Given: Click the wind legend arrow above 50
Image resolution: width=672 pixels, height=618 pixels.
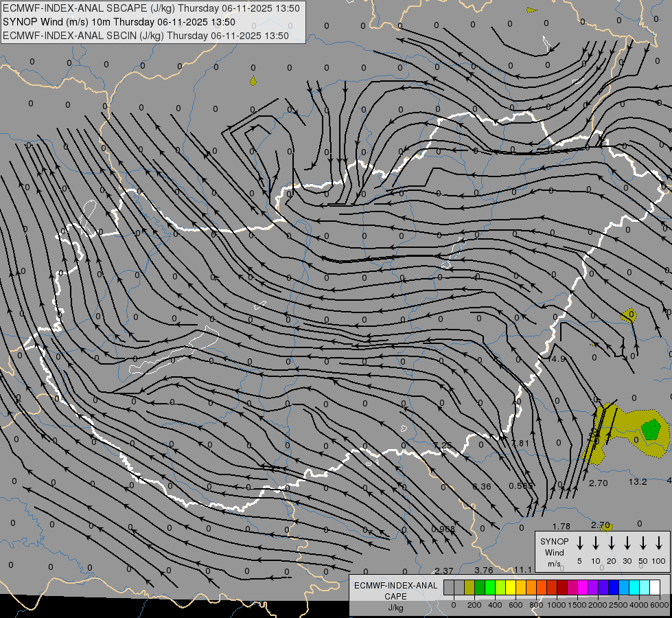Looking at the screenshot, I should 643,543.
